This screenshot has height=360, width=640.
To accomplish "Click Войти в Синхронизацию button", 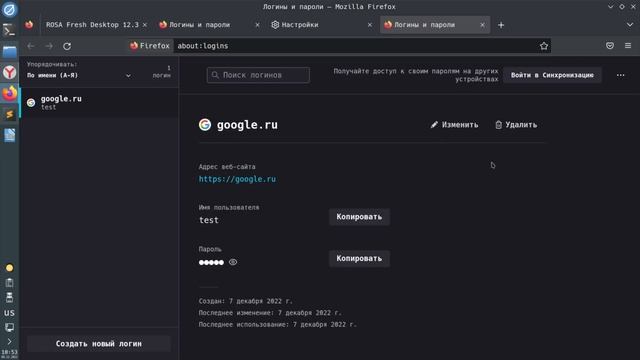I will pos(552,75).
